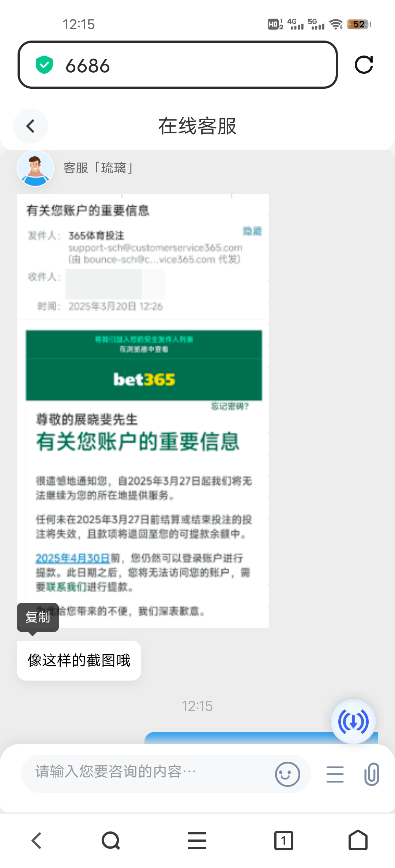Tap the 复制 copy popup
This screenshot has height=868, width=395.
38,617
